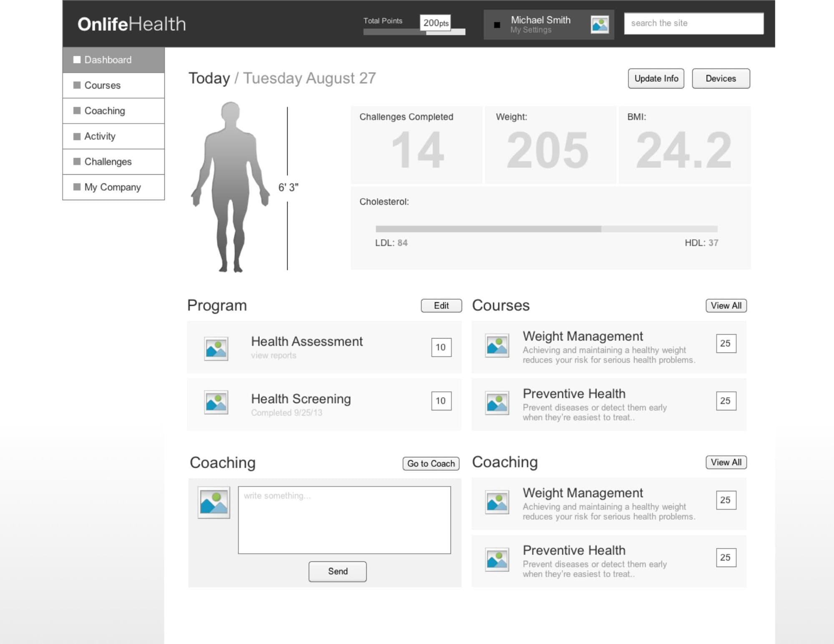The image size is (834, 644).
Task: Click View All next to Courses
Action: (x=726, y=306)
